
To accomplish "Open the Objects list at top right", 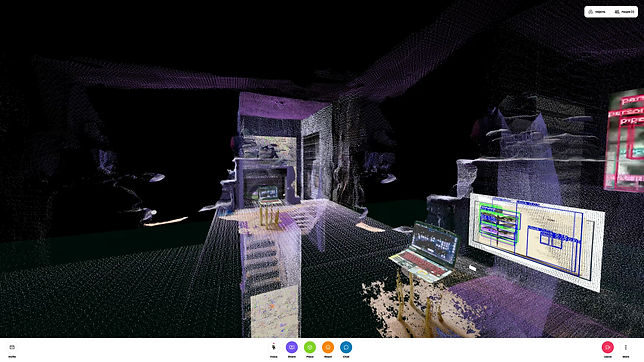I will pos(598,12).
